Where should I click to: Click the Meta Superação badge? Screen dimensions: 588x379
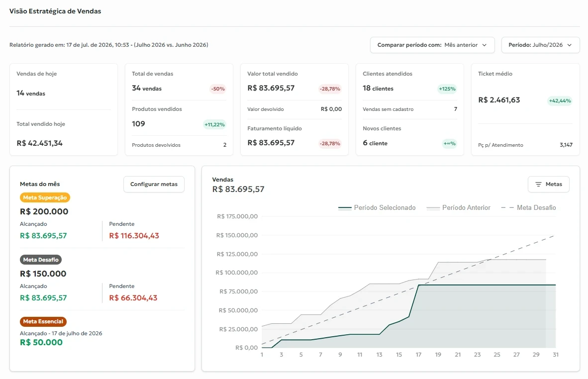[x=45, y=197]
